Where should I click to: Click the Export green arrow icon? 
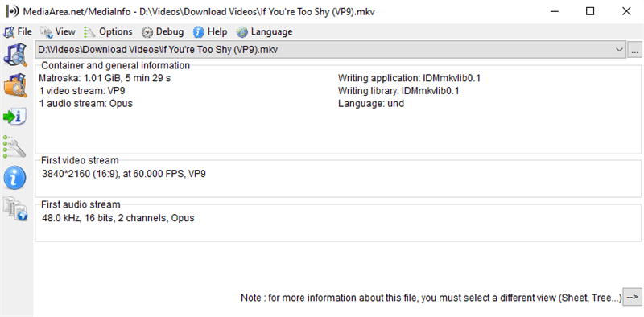pos(15,116)
